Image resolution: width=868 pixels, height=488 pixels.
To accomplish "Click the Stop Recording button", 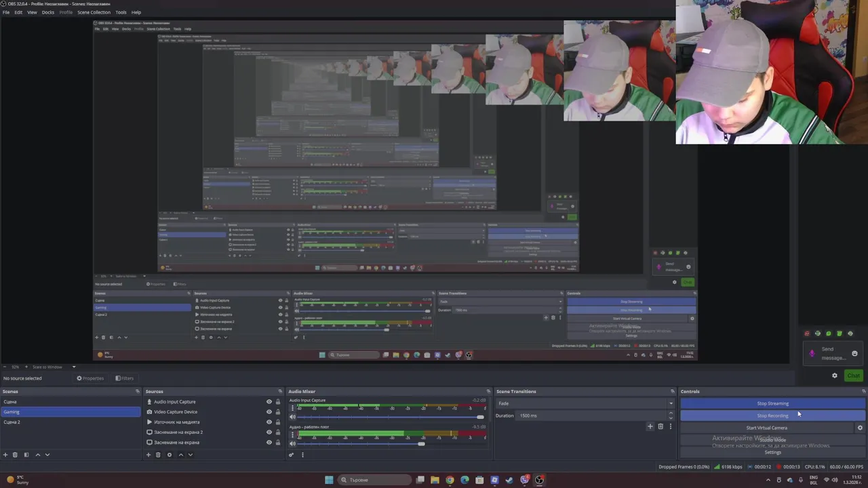I will tap(773, 415).
